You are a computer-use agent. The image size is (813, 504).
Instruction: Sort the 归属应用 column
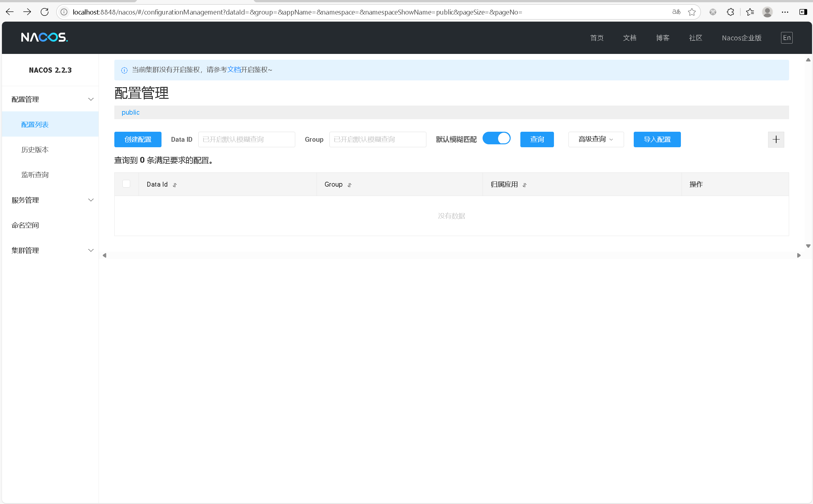point(524,185)
